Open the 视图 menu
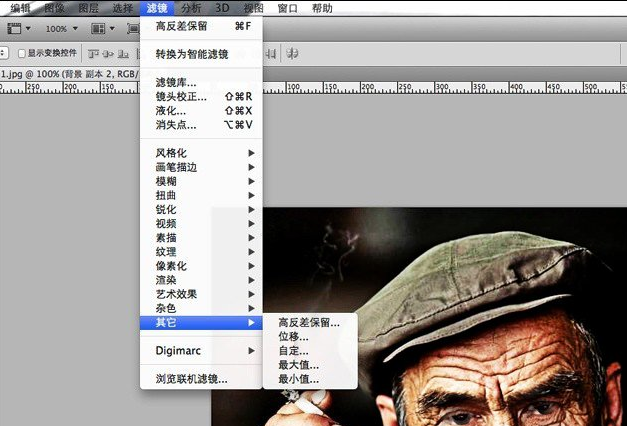627x426 pixels. 254,8
